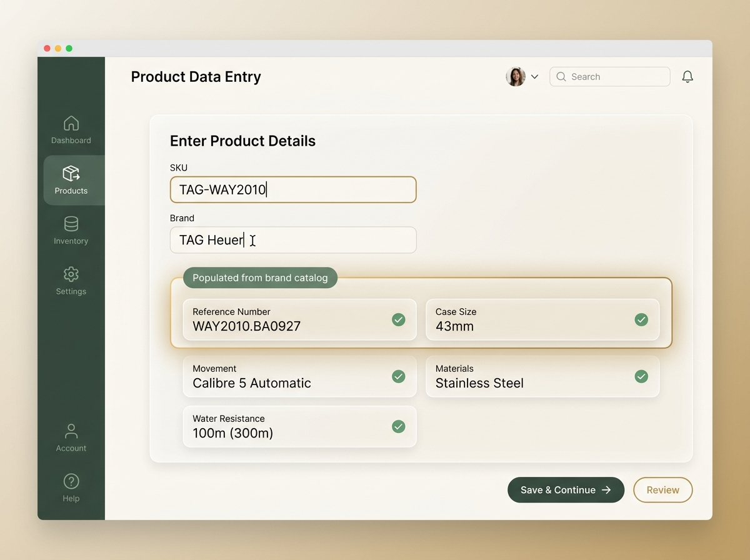Click the user avatar photo
The image size is (750, 560).
coord(516,77)
